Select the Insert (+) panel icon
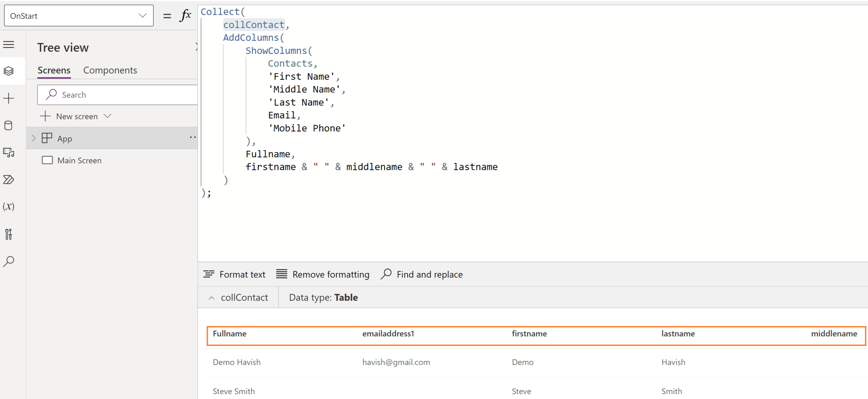868x399 pixels. pos(9,98)
